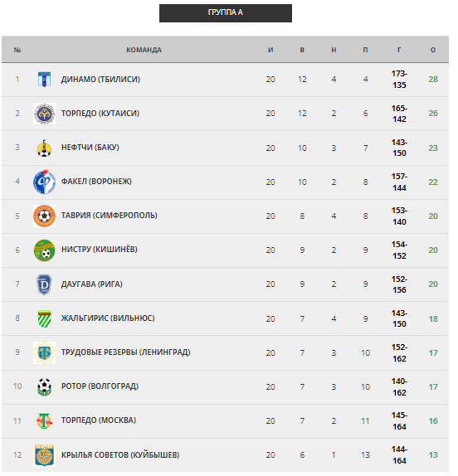Click the Динамо (Тбилиси) team logo
The image size is (458, 476).
45,80
